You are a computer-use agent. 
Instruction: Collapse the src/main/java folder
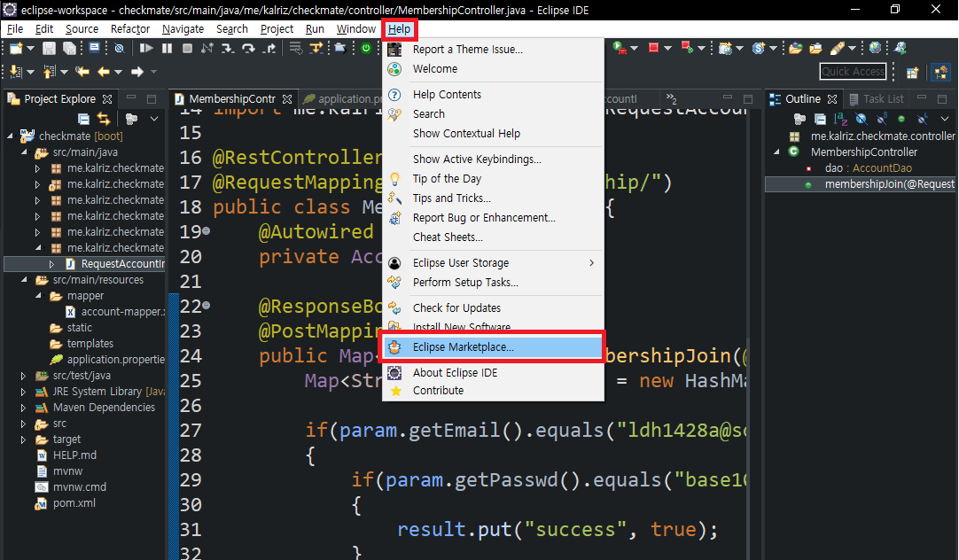(24, 152)
